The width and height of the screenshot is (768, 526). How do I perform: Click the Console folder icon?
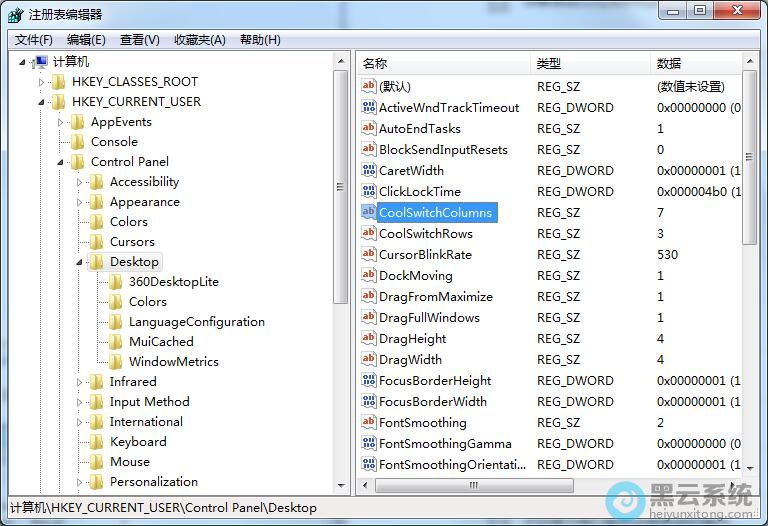[77, 142]
